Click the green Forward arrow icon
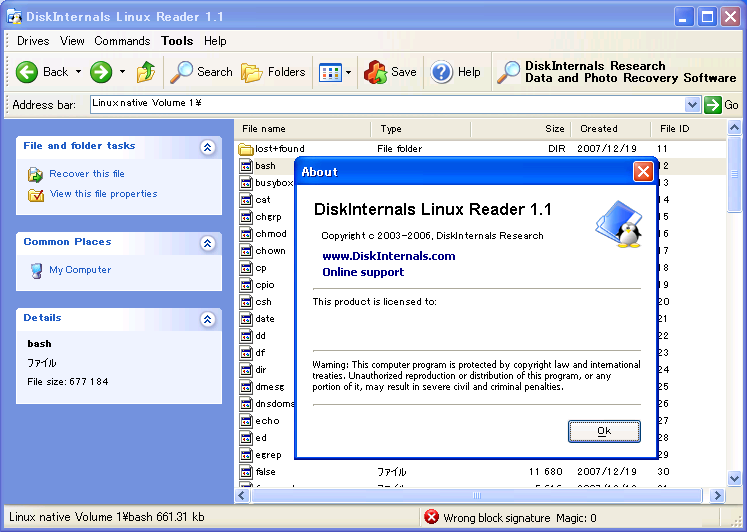 101,72
